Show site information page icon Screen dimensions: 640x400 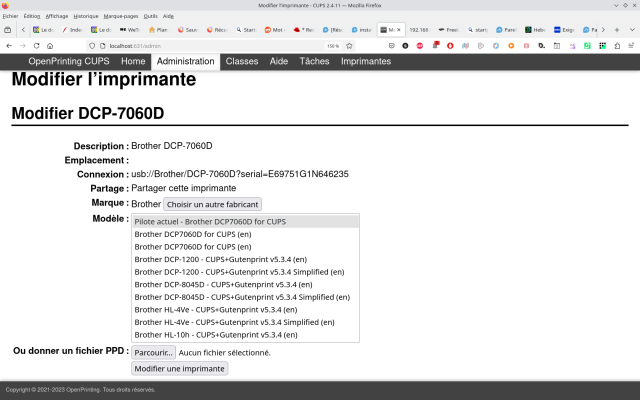pyautogui.click(x=102, y=46)
